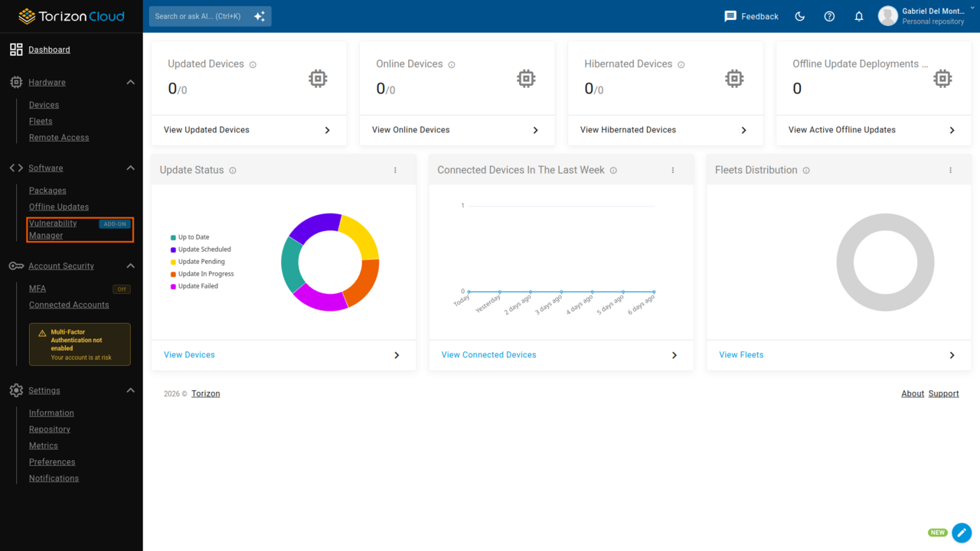This screenshot has width=980, height=551.
Task: Click the info icon beside Updated Devices
Action: [253, 64]
